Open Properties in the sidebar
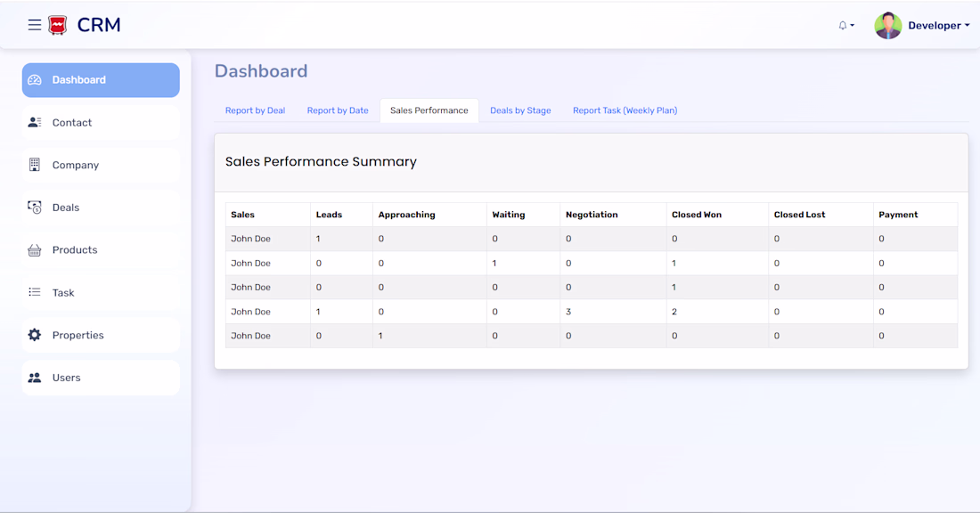The width and height of the screenshot is (980, 513). click(x=101, y=335)
